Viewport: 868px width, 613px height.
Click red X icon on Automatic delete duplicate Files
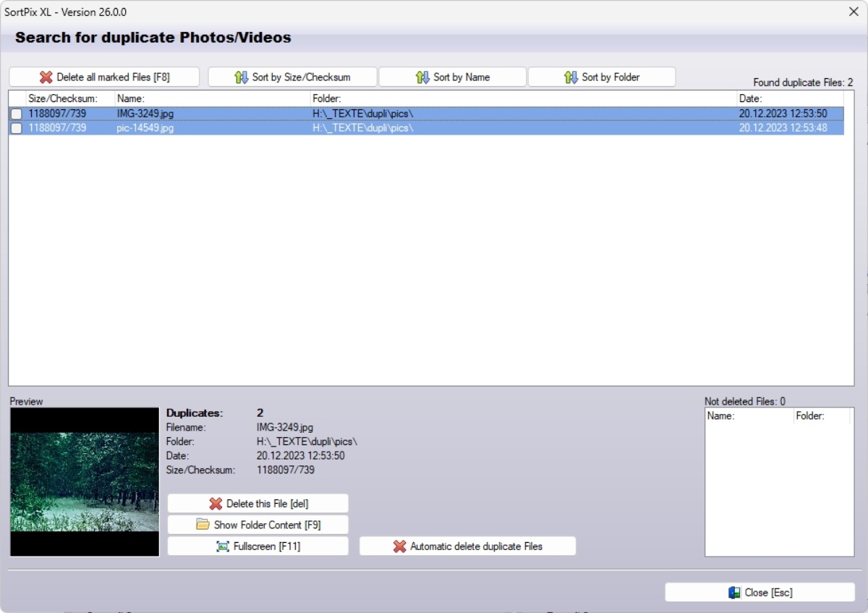[399, 546]
